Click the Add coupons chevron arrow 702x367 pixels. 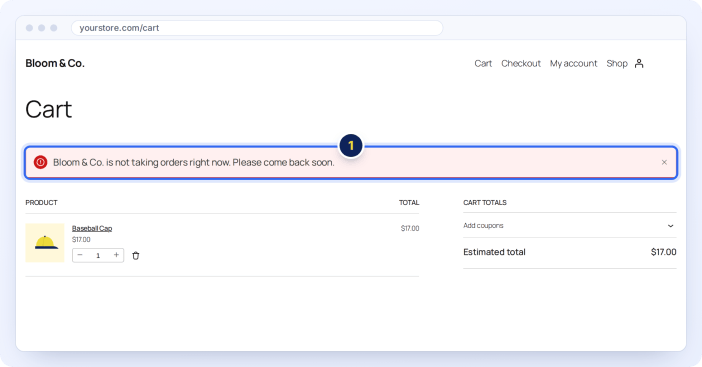(x=670, y=226)
